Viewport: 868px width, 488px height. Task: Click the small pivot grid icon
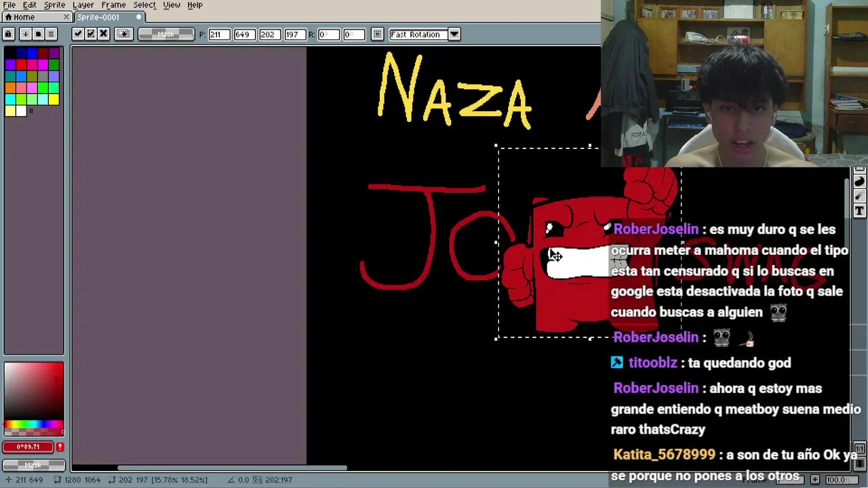tap(378, 35)
